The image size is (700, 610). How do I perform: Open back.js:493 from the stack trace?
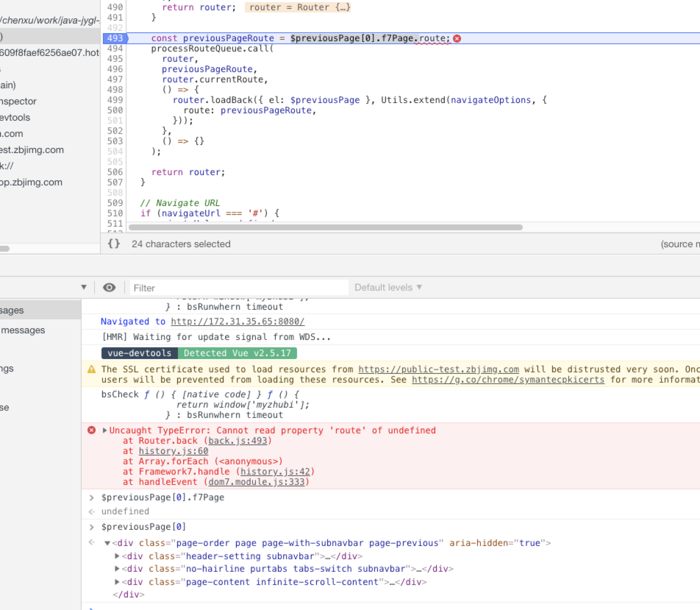pyautogui.click(x=237, y=440)
